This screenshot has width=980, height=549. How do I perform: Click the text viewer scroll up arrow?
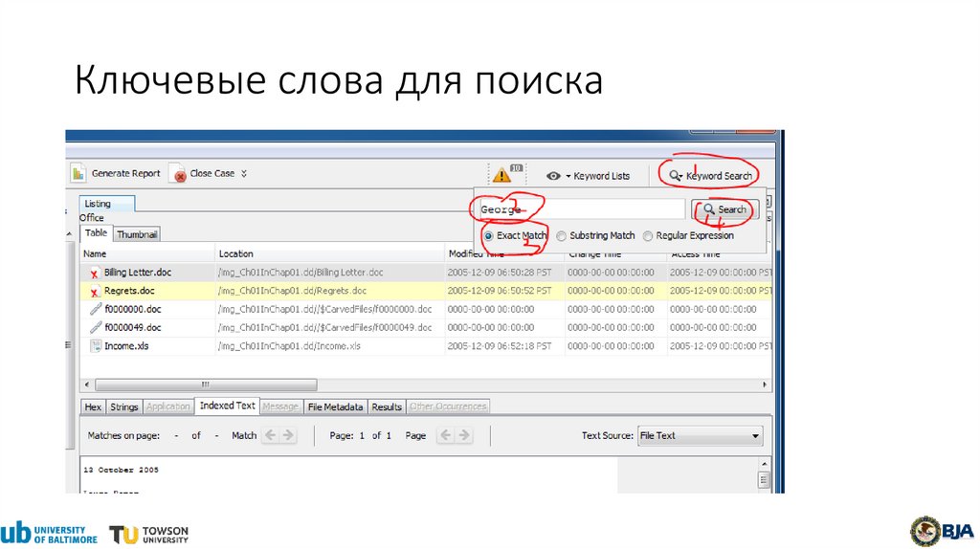pyautogui.click(x=764, y=464)
